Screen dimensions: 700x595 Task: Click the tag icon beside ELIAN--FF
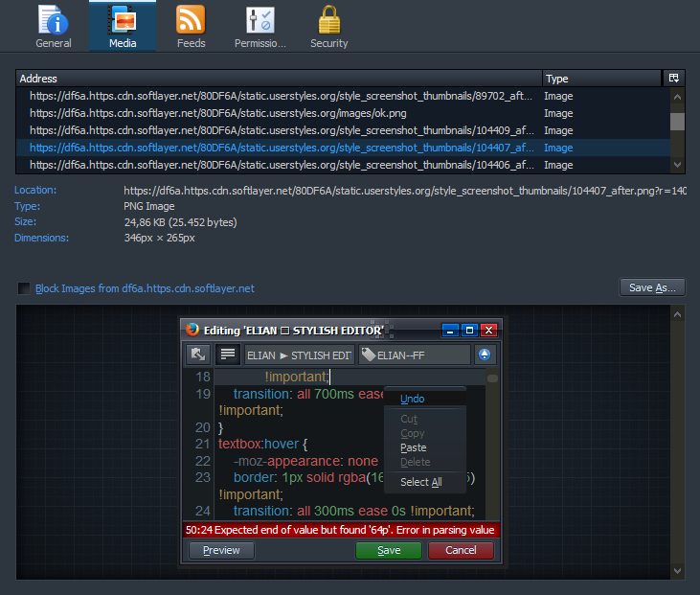369,355
